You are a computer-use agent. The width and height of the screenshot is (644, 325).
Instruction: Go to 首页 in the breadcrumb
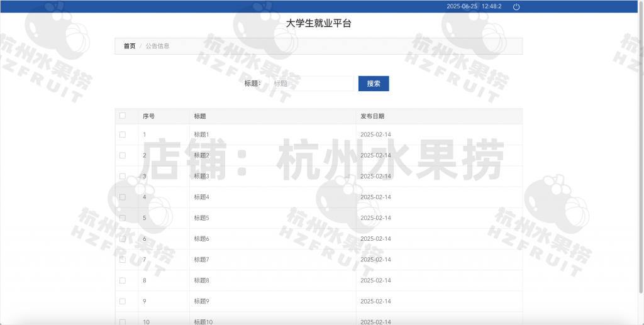pyautogui.click(x=130, y=46)
